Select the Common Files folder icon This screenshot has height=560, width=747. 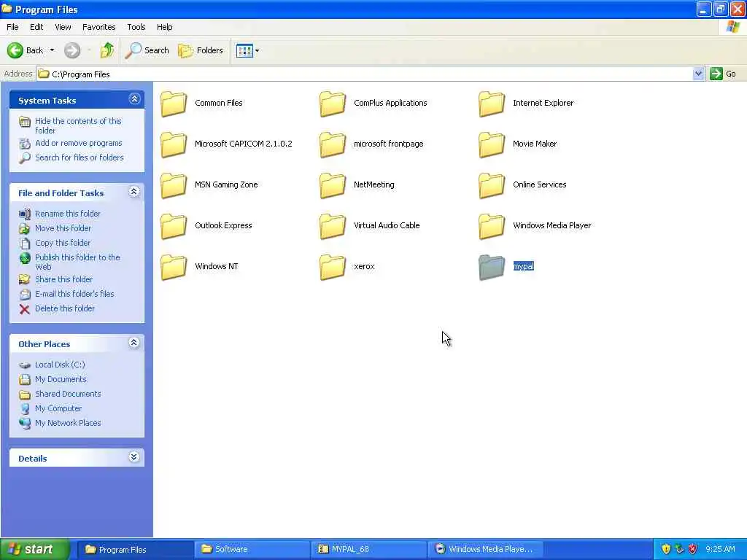coord(174,104)
